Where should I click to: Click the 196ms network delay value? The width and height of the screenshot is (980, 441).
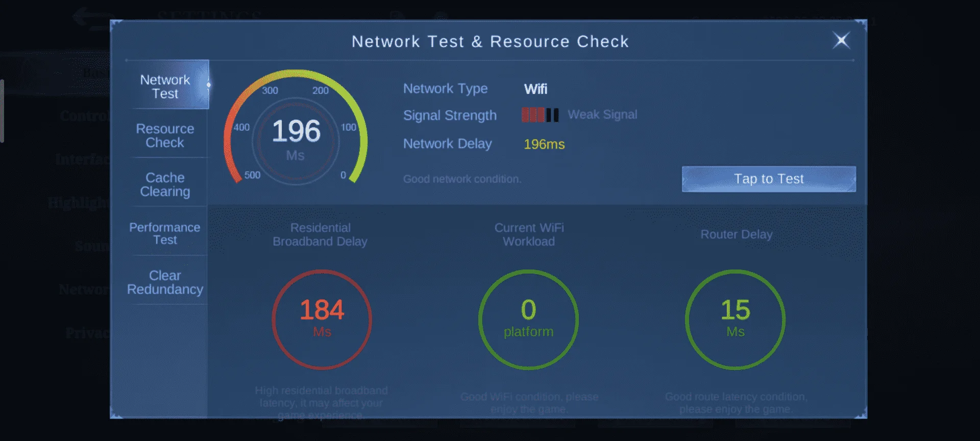pos(544,144)
